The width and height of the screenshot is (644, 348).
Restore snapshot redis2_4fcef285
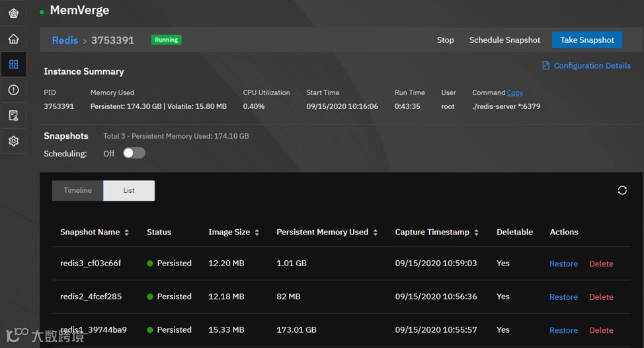tap(563, 297)
